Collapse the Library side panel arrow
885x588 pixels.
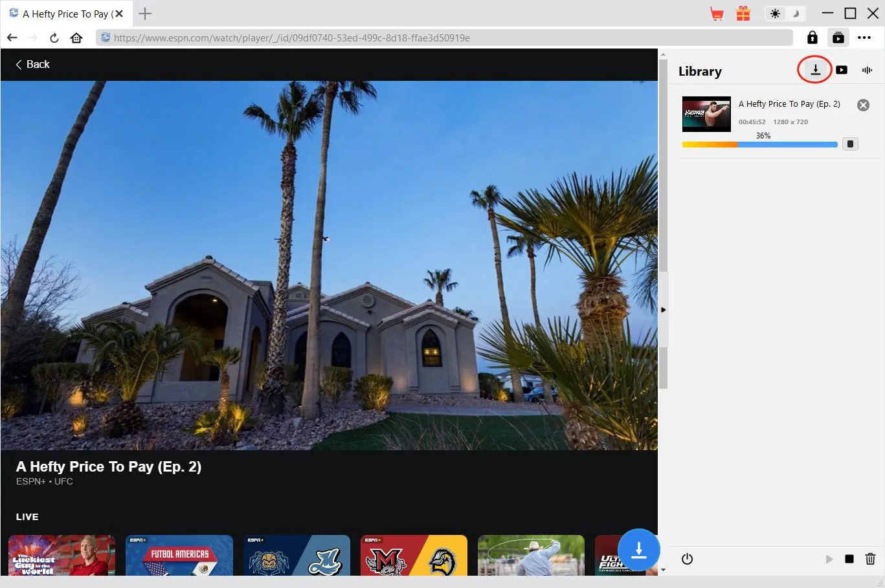(663, 310)
